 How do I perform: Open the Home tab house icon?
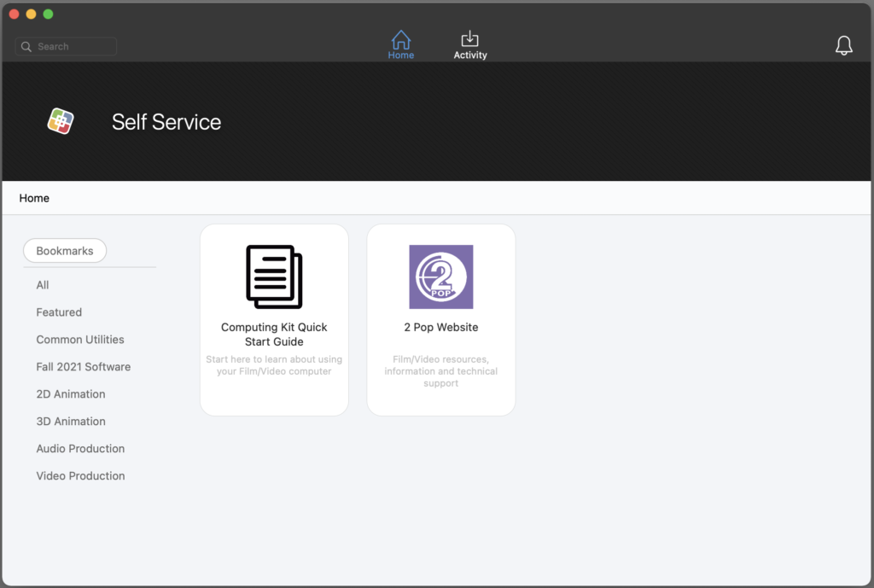point(401,39)
